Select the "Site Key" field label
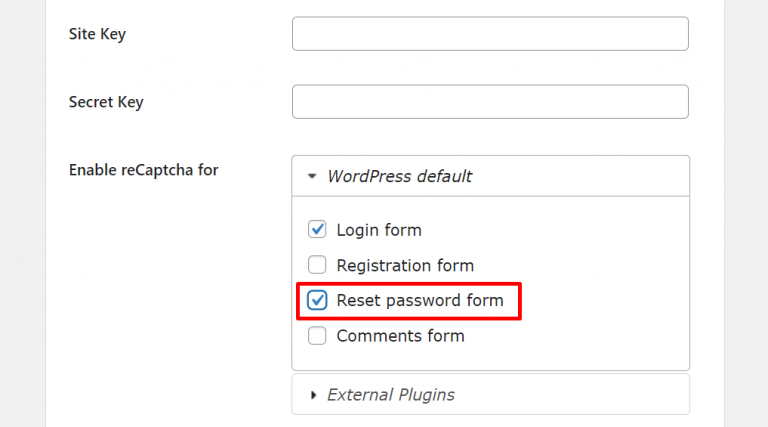The image size is (768, 427). click(x=97, y=34)
